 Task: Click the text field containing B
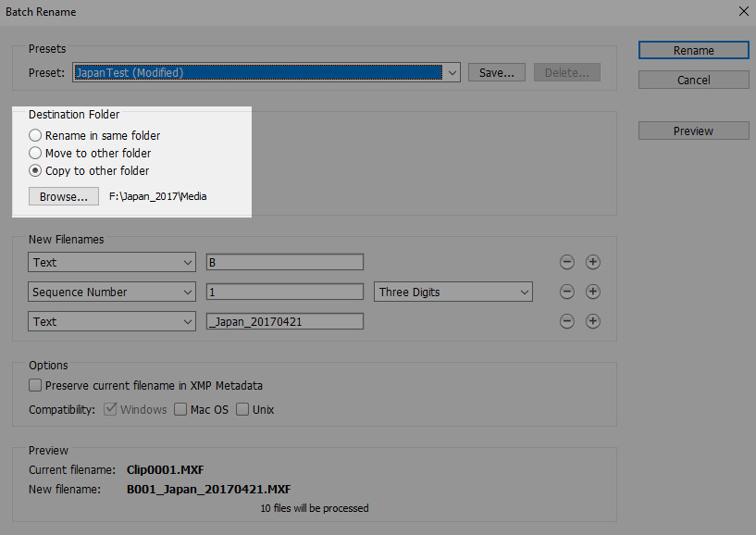pos(285,263)
